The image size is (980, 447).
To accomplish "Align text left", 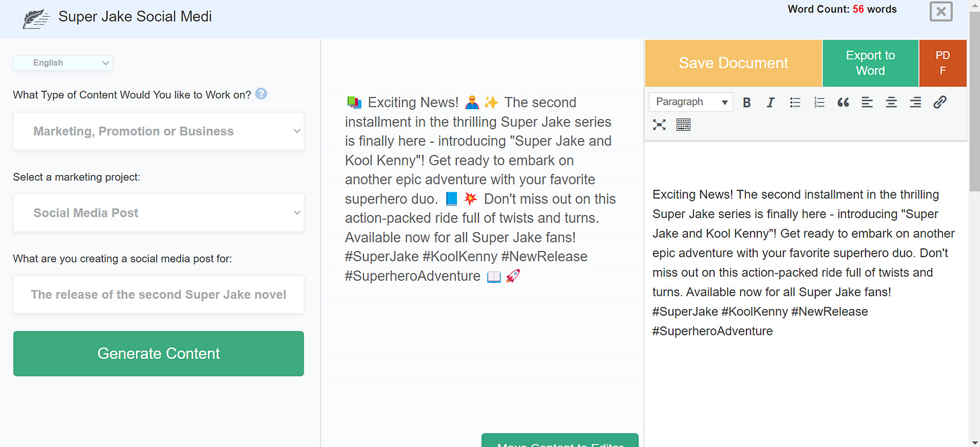I will [867, 102].
